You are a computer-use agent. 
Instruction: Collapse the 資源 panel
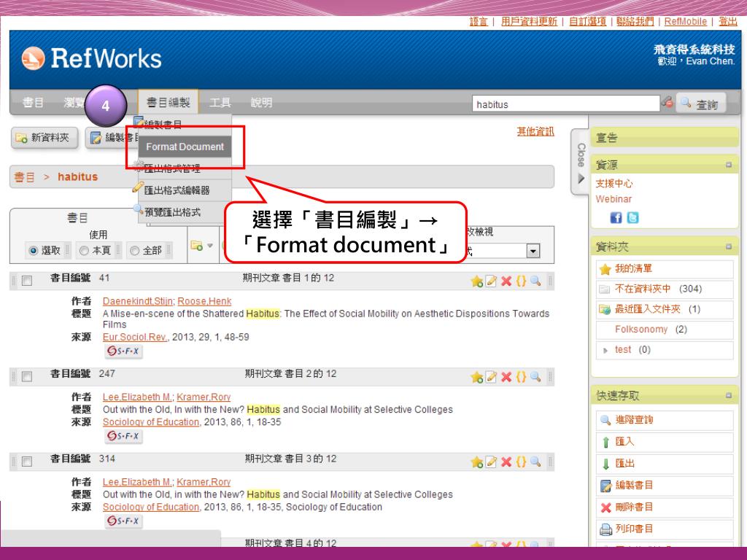(x=729, y=165)
